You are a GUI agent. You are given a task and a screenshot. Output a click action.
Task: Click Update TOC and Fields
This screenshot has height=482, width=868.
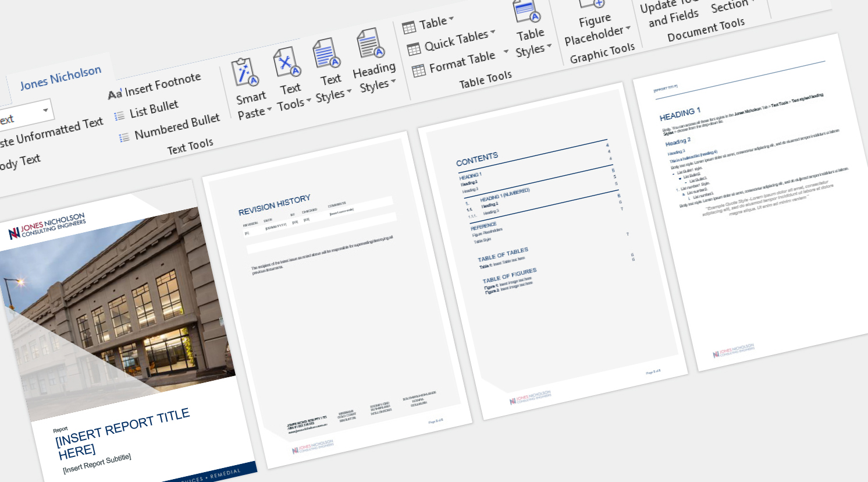point(672,12)
